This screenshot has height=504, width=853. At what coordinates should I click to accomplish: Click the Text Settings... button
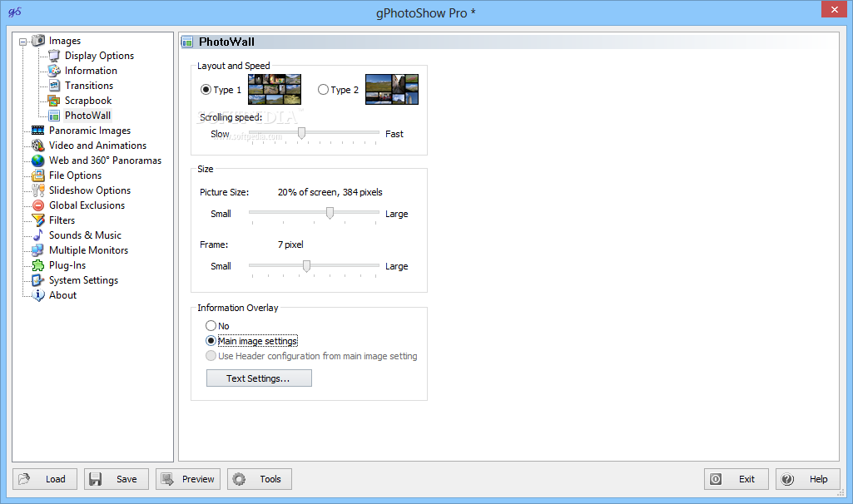coord(259,378)
